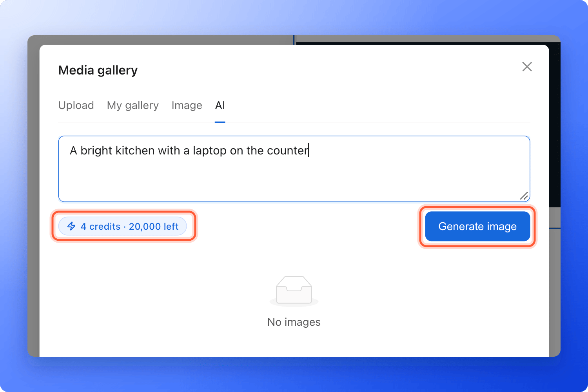This screenshot has height=392, width=588.
Task: Focus the AI prompt text box
Action: tap(294, 169)
